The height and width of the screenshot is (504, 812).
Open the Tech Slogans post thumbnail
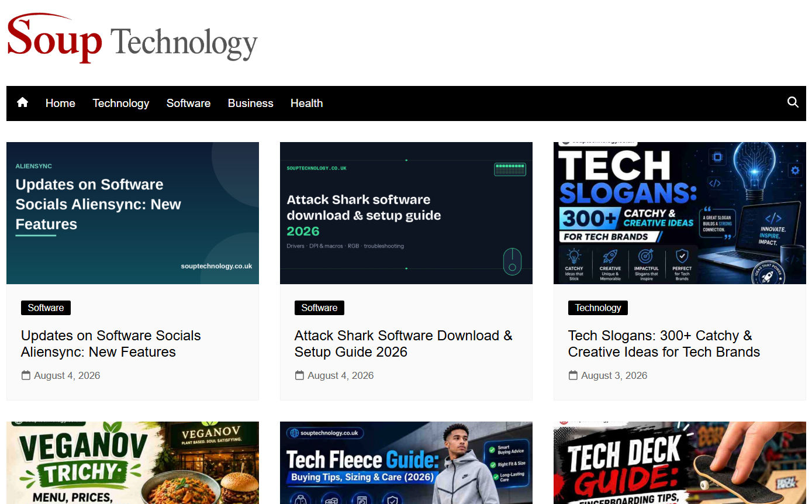pyautogui.click(x=680, y=213)
